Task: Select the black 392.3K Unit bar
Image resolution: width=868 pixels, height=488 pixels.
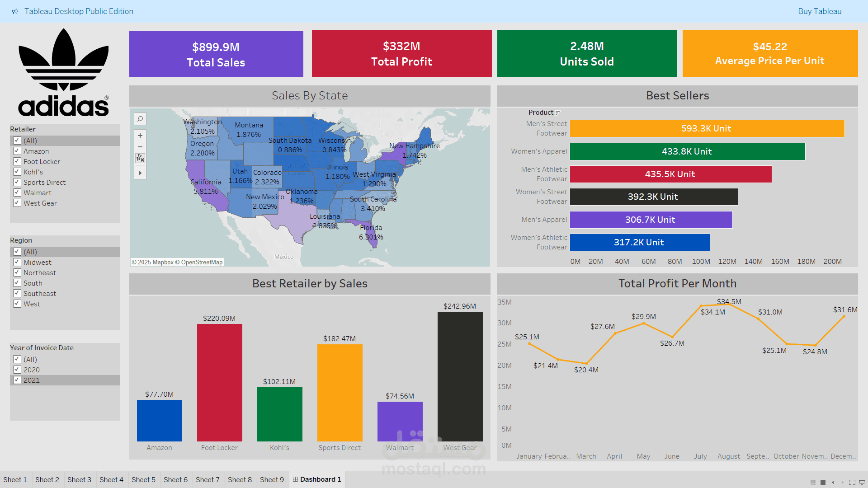Action: pos(654,197)
